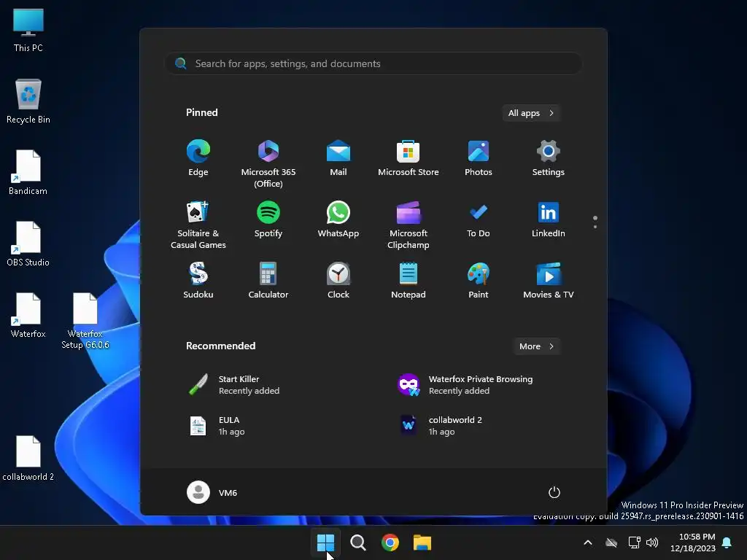The height and width of the screenshot is (560, 747).
Task: Open Settings from pinned apps
Action: [x=549, y=158]
